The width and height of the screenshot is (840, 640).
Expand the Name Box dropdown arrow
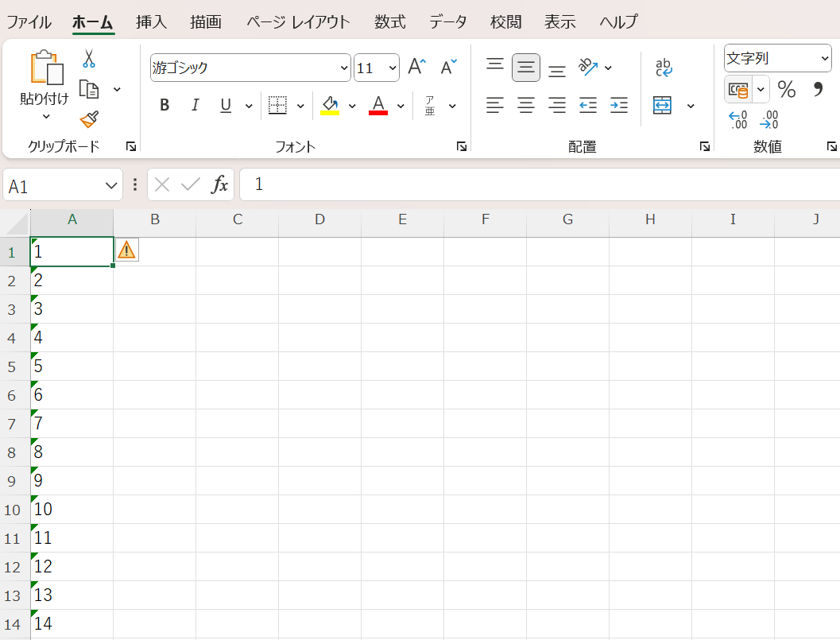point(110,186)
